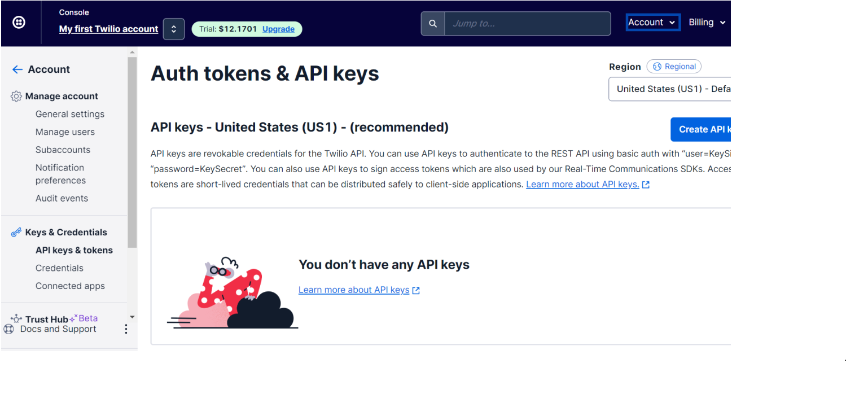Screen dimensions: 868x407
Task: Click the Keys & Credentials key icon
Action: pos(16,232)
